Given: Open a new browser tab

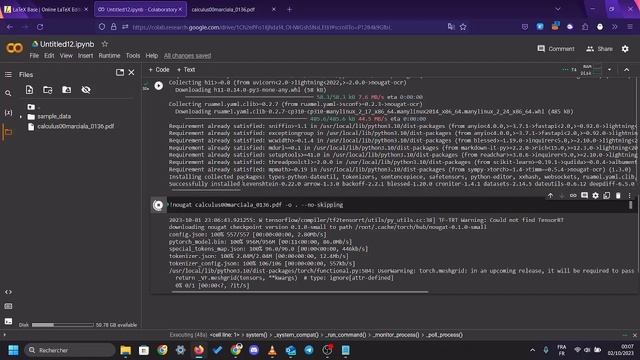Looking at the screenshot, I should click(289, 9).
